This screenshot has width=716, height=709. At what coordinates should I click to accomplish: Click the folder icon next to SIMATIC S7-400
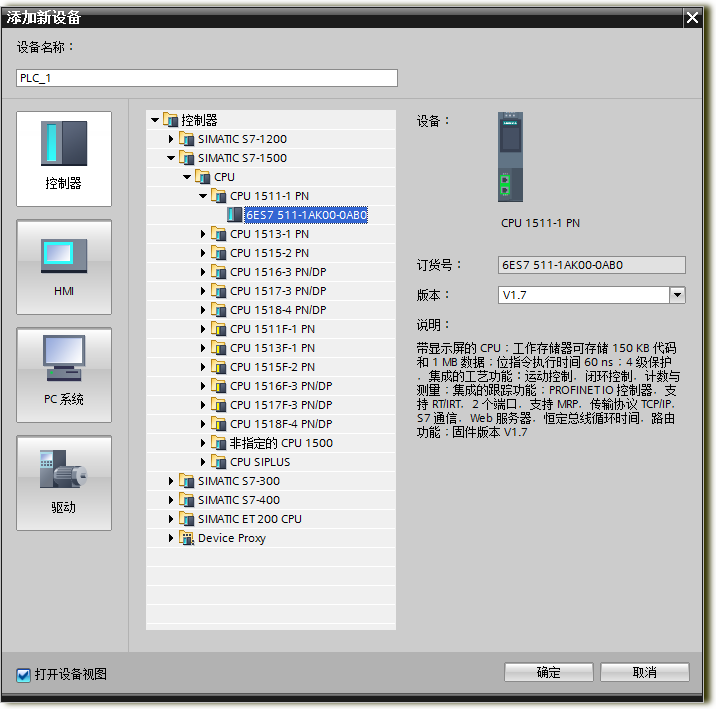(x=186, y=500)
